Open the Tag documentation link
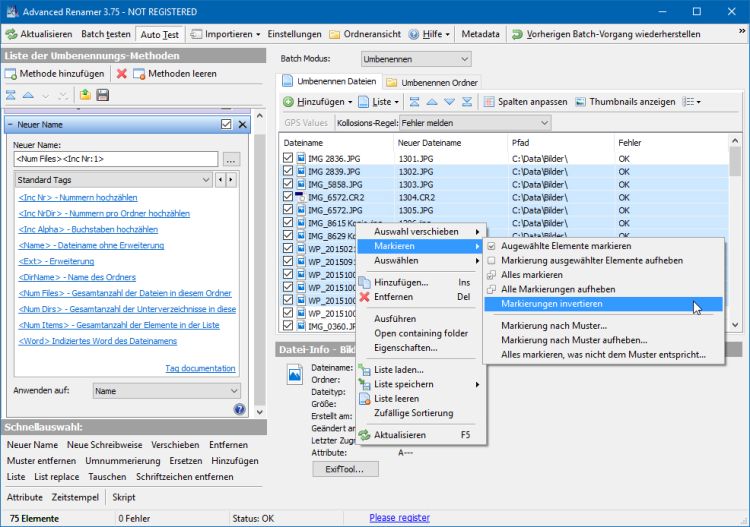 click(x=200, y=369)
